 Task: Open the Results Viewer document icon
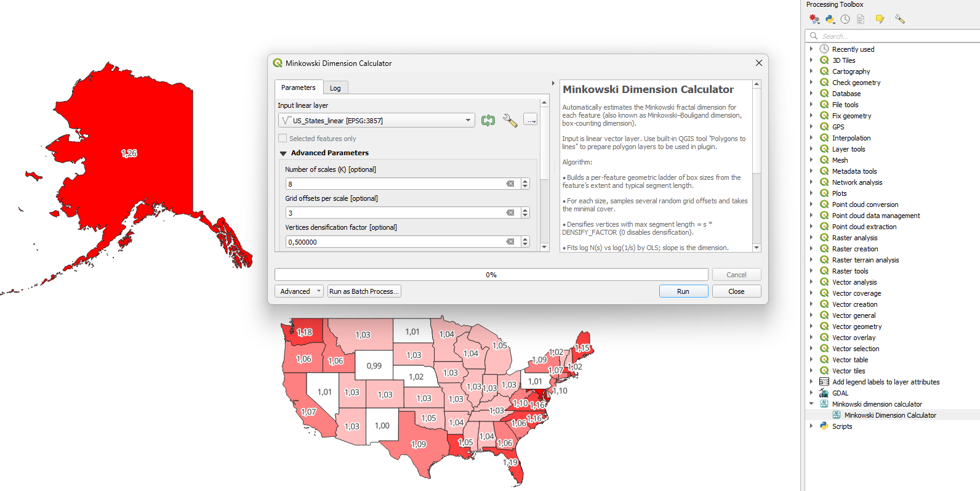tap(861, 19)
